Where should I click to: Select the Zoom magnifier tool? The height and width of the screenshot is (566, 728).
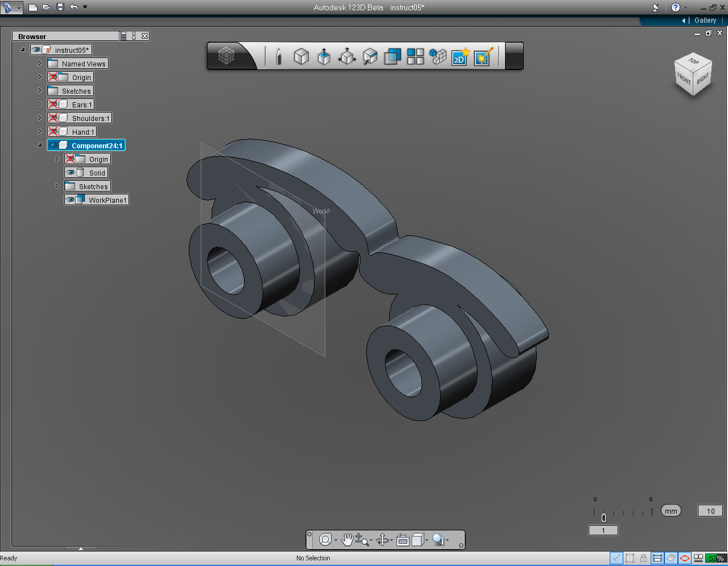362,540
